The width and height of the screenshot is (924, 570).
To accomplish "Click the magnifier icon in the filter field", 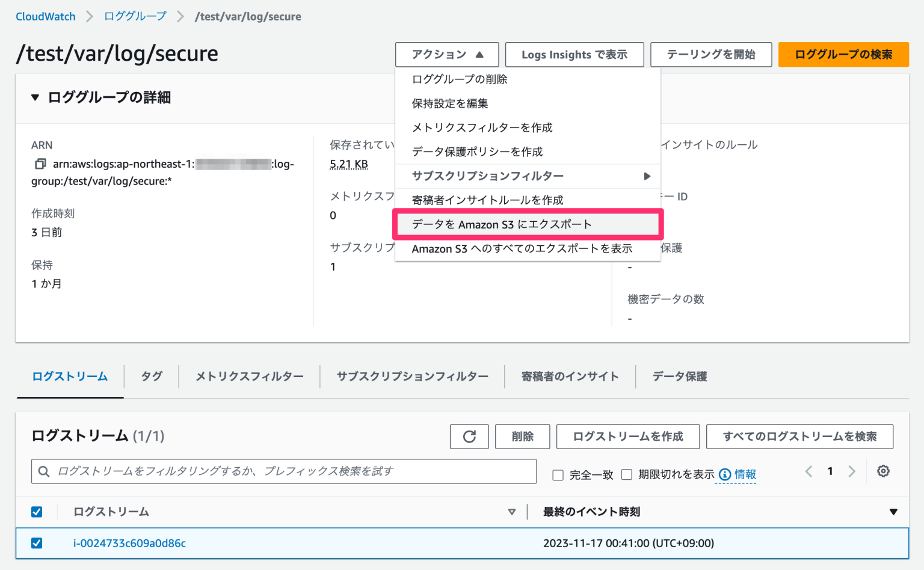I will pos(44,471).
